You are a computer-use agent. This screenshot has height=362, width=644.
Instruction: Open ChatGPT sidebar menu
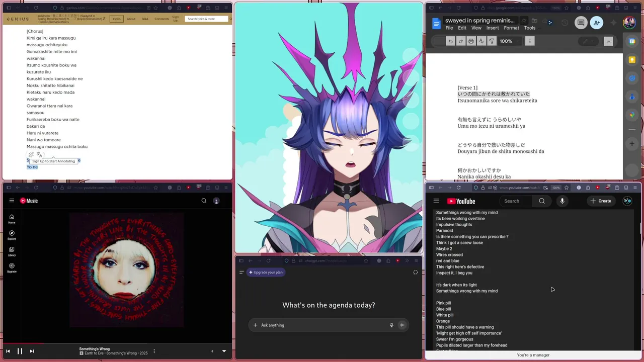(242, 272)
